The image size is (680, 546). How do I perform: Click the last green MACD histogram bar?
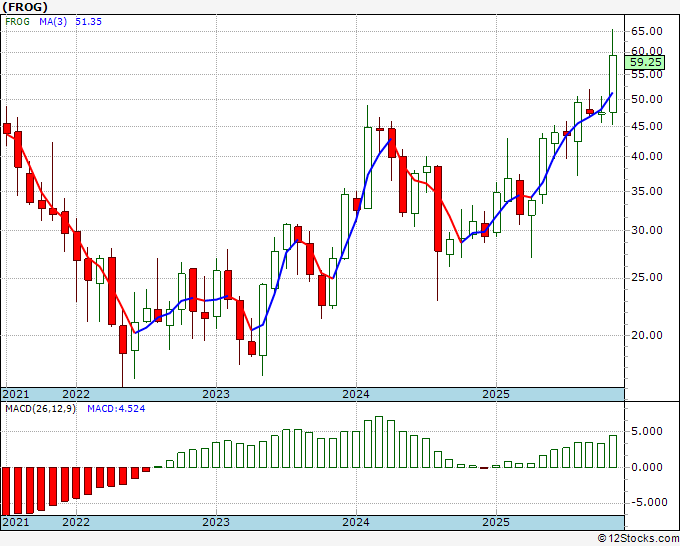click(x=613, y=451)
